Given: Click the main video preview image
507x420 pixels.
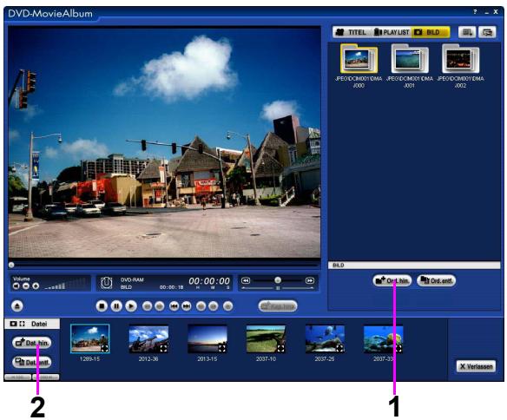Looking at the screenshot, I should [165, 142].
